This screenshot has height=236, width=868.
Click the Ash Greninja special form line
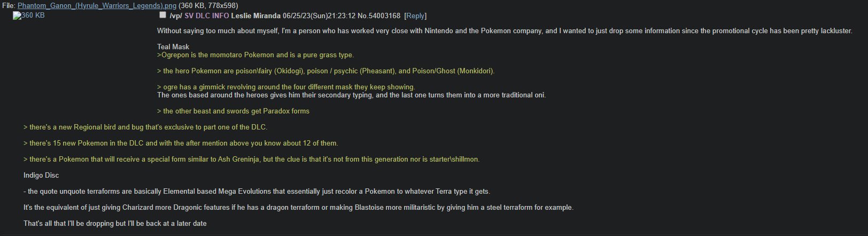(252, 159)
